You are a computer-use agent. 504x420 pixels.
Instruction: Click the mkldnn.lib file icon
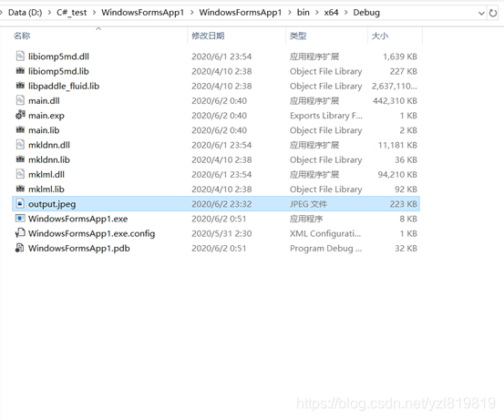tap(20, 159)
